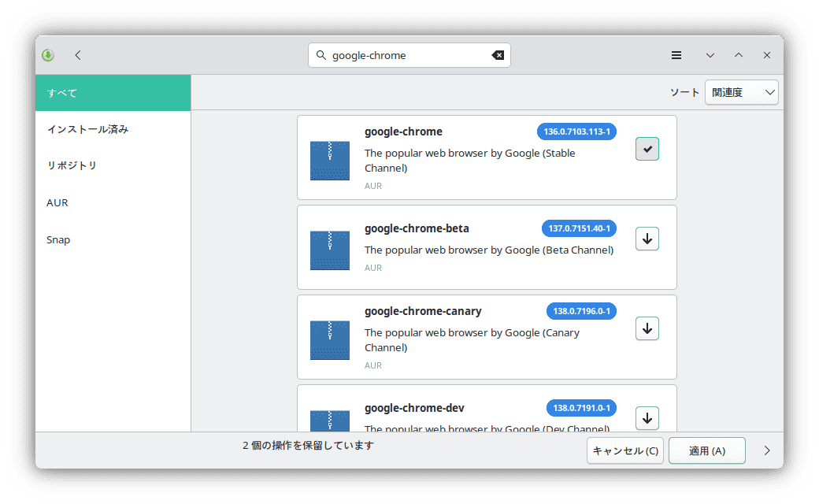Click the google-chrome-dev package icon
The height and width of the screenshot is (504, 819).
330,421
